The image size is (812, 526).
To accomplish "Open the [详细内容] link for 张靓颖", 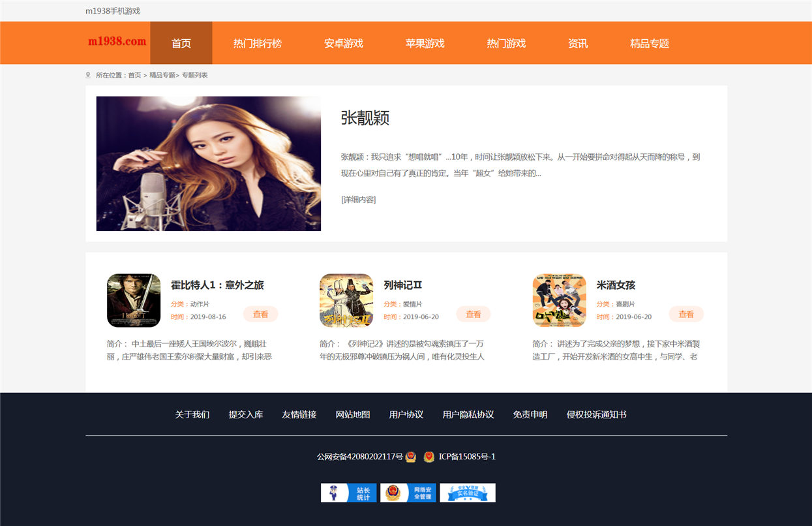I will pyautogui.click(x=358, y=200).
